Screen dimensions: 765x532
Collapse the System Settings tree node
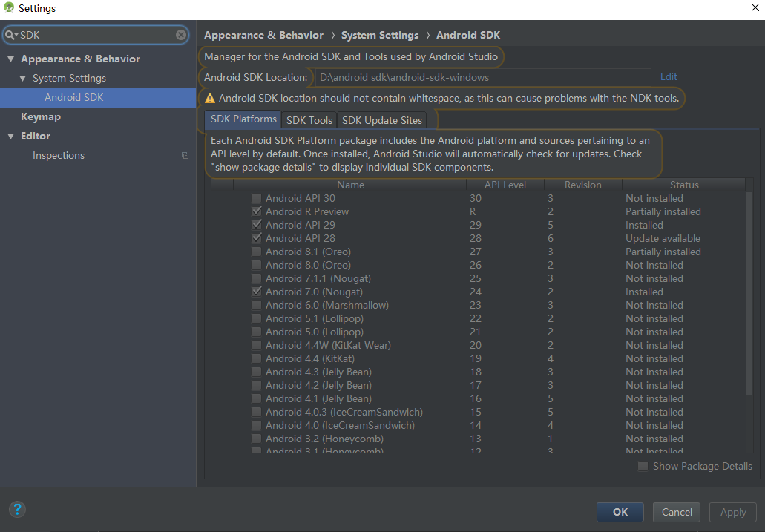point(22,79)
